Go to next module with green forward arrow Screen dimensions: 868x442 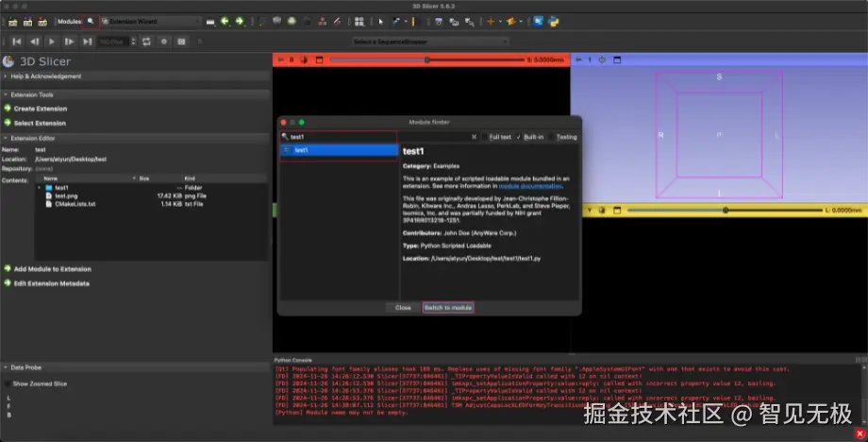point(239,21)
